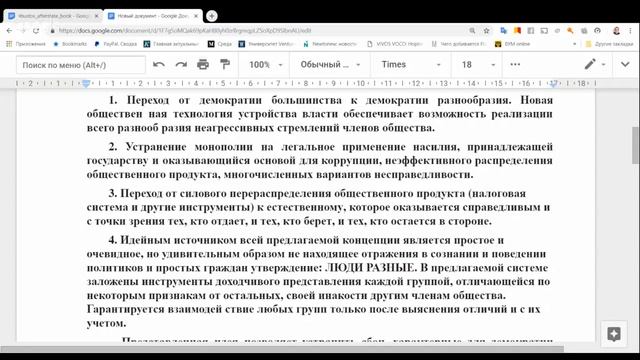Open the Университет bookmark

pyautogui.click(x=266, y=44)
